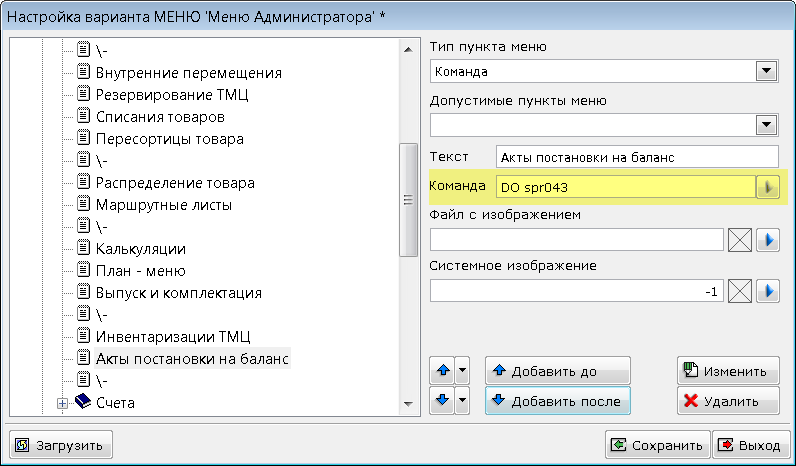
Task: Click document icon beside 'Инвентаризации ТМЦ'
Action: (83, 335)
